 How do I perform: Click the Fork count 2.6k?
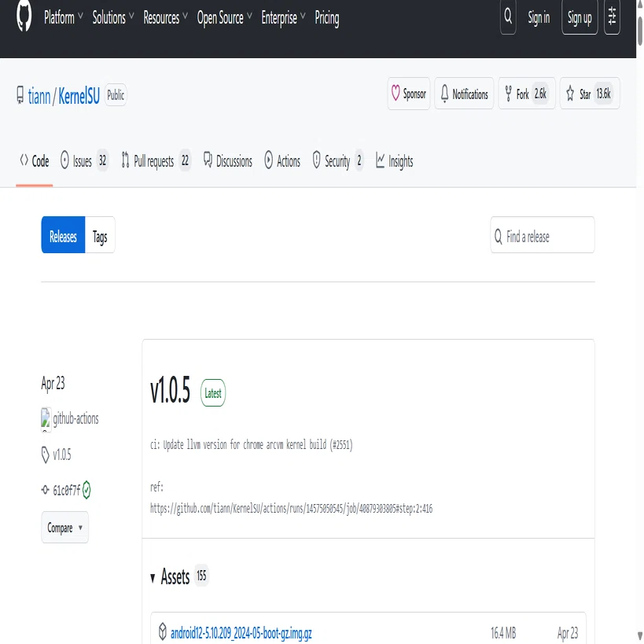click(540, 94)
